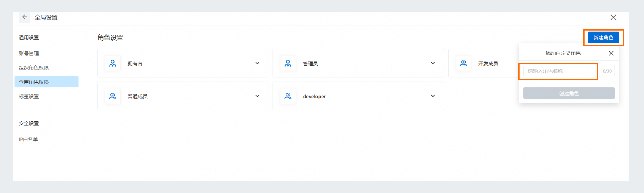Select 仓库角色权限 menu item
The image size is (644, 193).
tap(47, 82)
